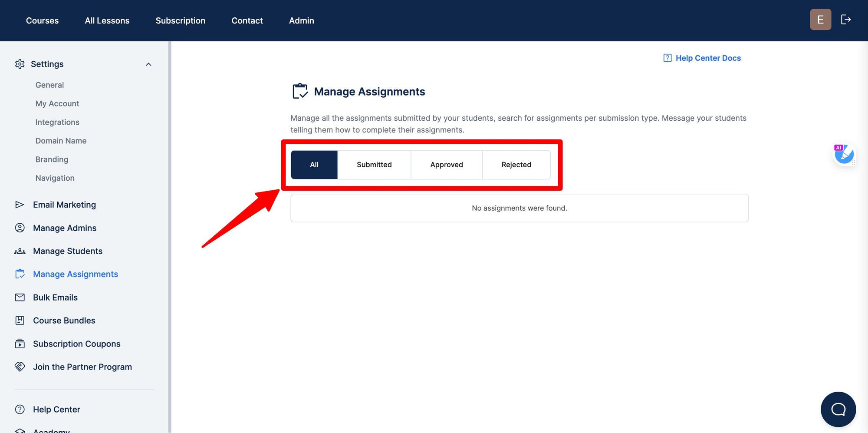Open Admin in top navigation
The height and width of the screenshot is (433, 868).
[302, 20]
